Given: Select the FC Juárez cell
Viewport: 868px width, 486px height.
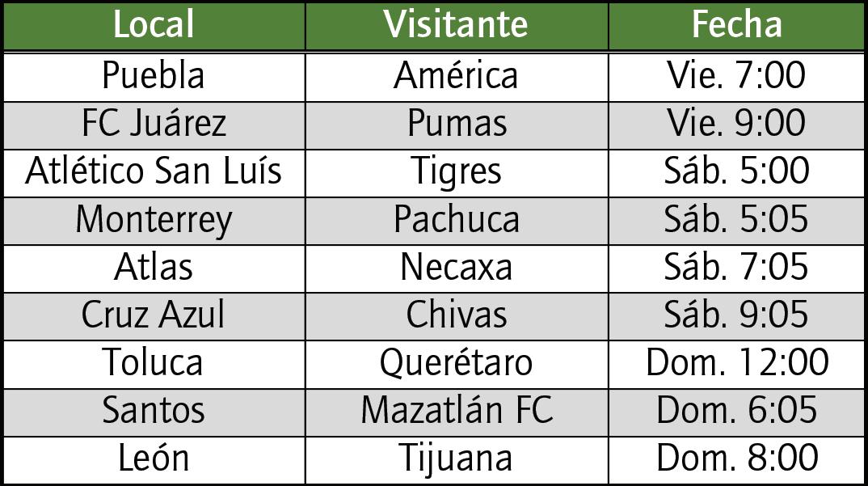Looking at the screenshot, I should click(154, 125).
